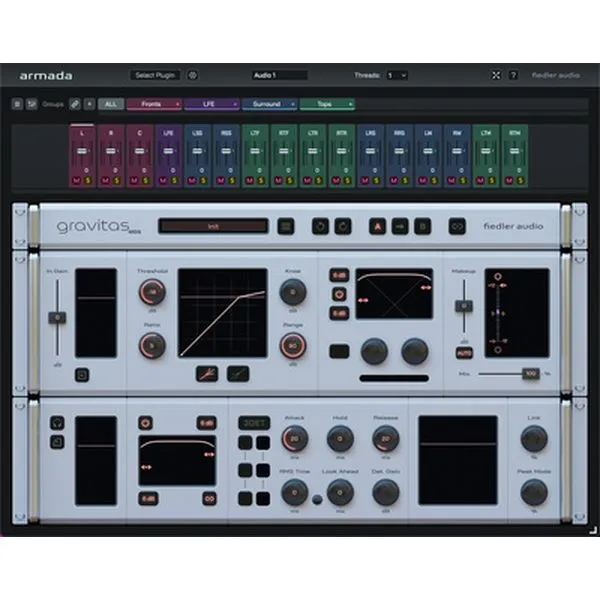Adjust the Makeup gain slider handle
600x600 pixels.
coord(464,306)
